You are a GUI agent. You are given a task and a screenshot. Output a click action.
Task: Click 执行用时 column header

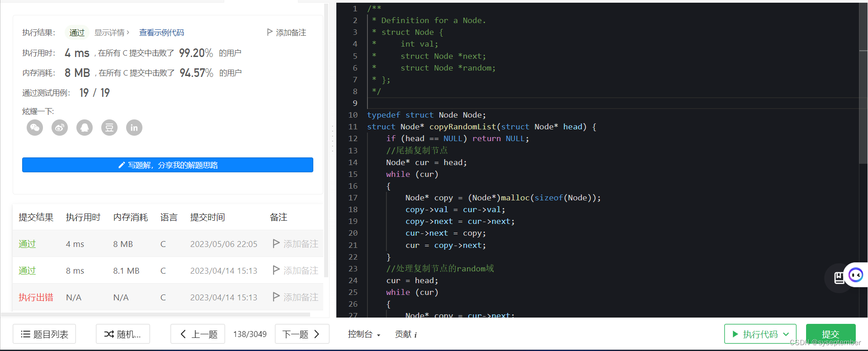coord(83,217)
